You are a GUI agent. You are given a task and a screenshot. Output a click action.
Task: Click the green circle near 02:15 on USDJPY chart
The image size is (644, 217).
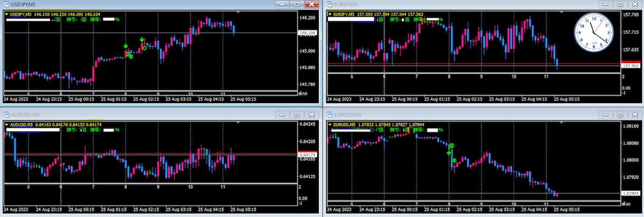[x=144, y=48]
